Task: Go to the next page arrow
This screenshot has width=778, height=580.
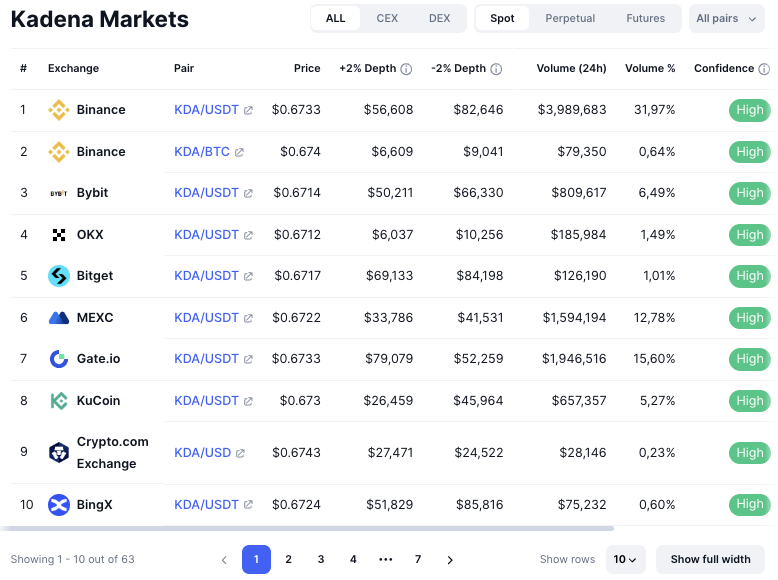Action: click(x=450, y=560)
